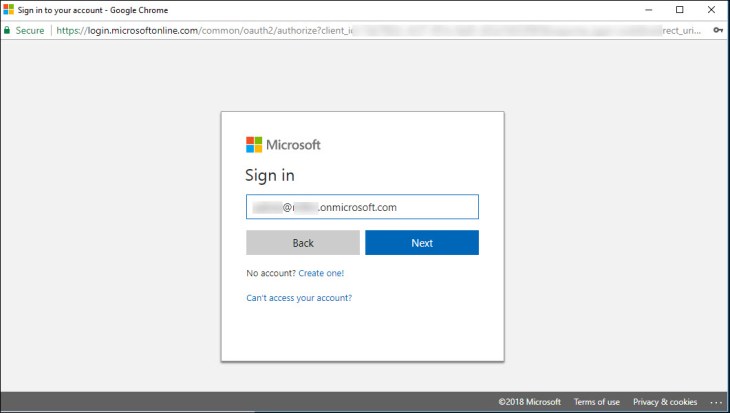Click the window title Microsoft favicon
Viewport: 730px width, 413px height.
(x=8, y=9)
